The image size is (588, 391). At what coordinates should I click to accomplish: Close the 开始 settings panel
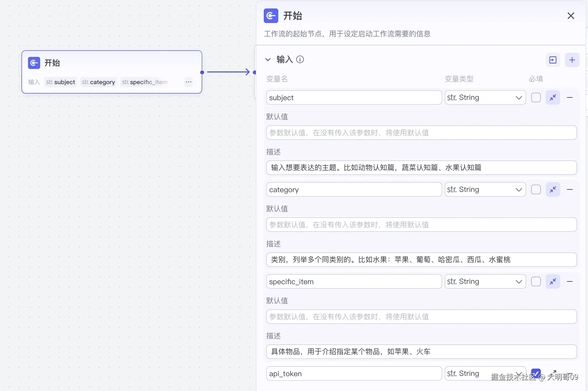(x=570, y=16)
